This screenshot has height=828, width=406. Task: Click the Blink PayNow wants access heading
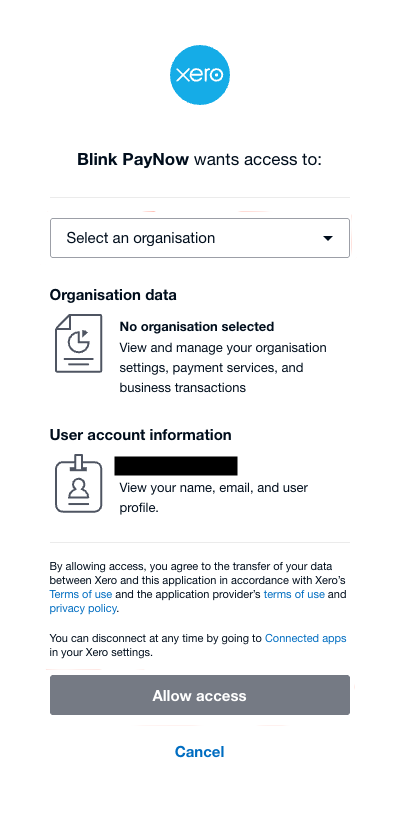(200, 159)
